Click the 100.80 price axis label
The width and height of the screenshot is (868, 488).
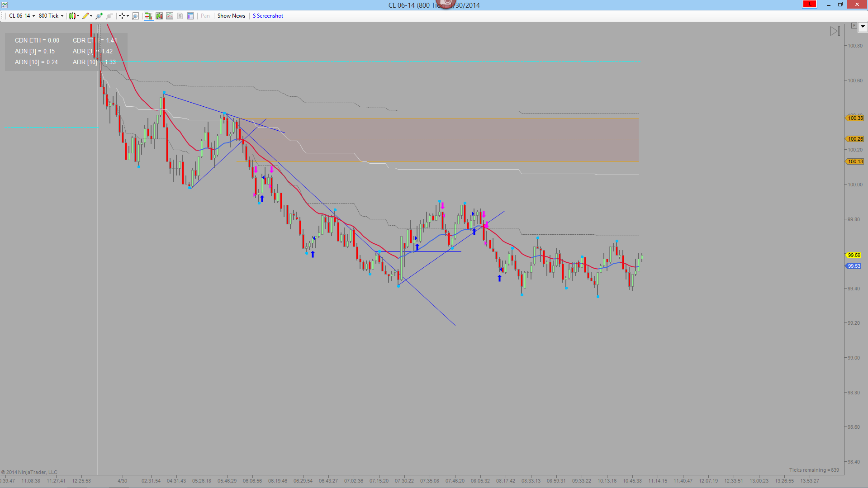pyautogui.click(x=855, y=46)
